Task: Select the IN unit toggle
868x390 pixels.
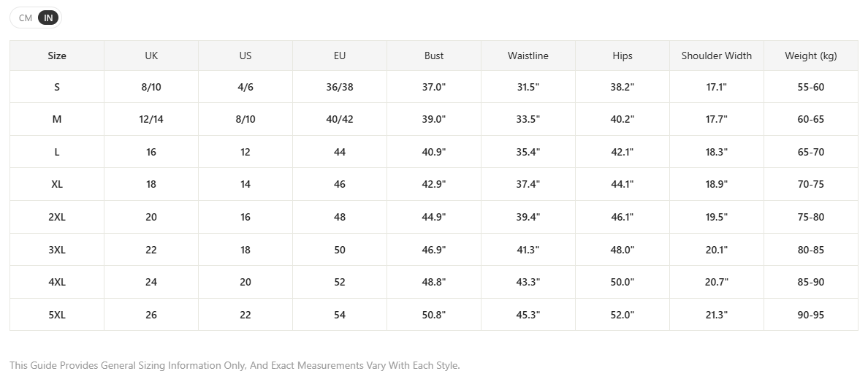Action: (x=48, y=18)
